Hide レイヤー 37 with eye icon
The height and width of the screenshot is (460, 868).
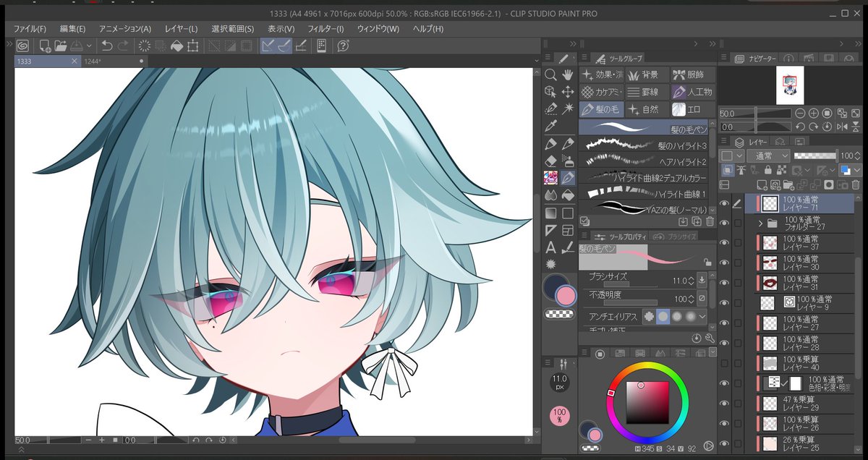click(725, 243)
